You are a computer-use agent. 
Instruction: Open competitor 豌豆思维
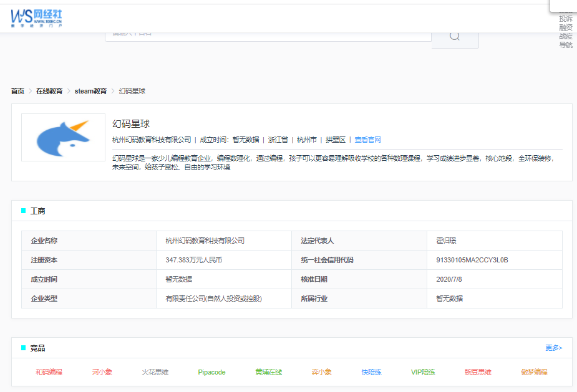click(478, 372)
